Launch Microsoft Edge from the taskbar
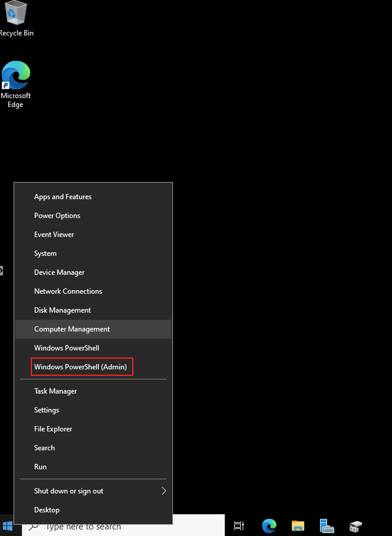Viewport: 392px width, 536px height. tap(269, 526)
